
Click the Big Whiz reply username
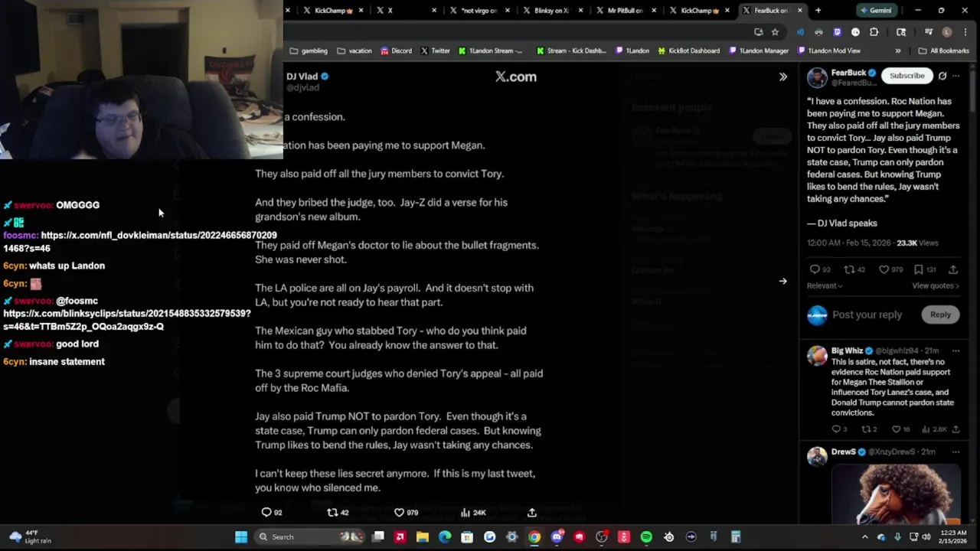point(847,350)
